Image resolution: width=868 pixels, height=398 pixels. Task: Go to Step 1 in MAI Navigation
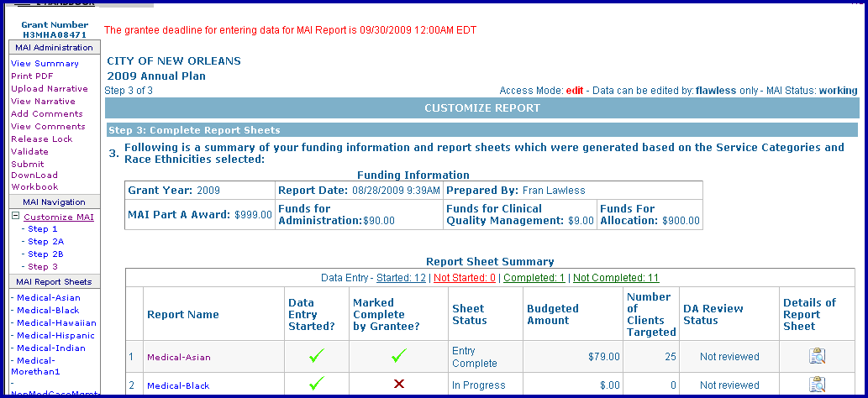click(x=43, y=229)
